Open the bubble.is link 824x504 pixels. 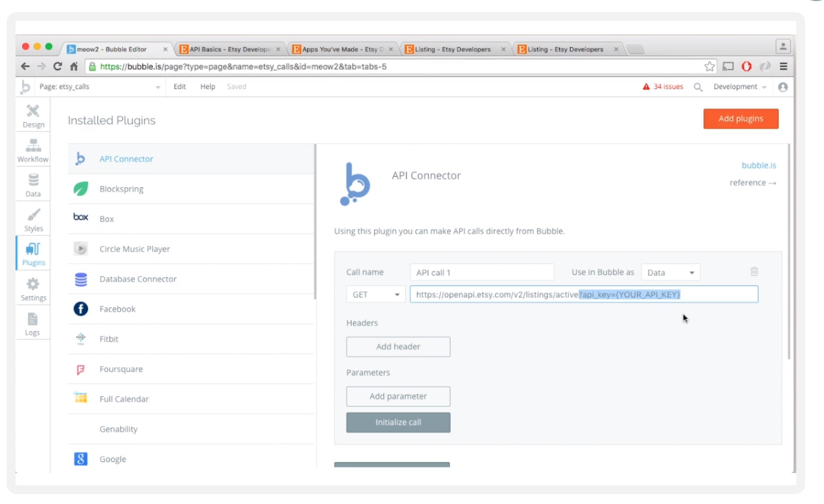point(759,165)
